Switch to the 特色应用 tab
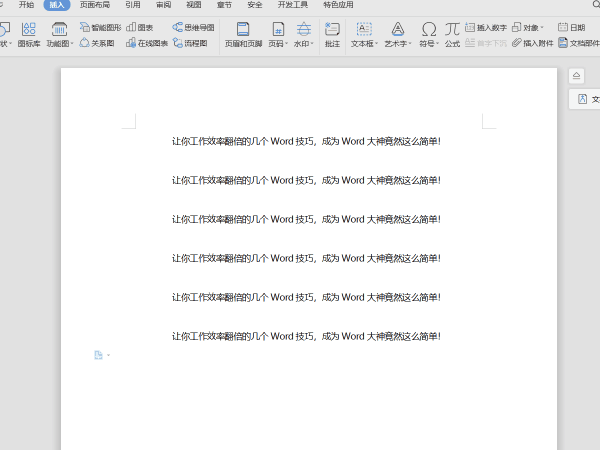The width and height of the screenshot is (600, 450). 338,5
